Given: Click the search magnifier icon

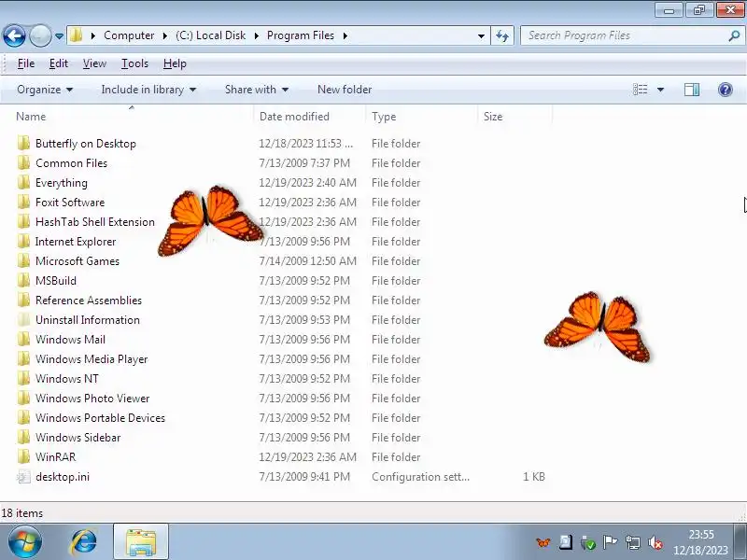Looking at the screenshot, I should [734, 35].
